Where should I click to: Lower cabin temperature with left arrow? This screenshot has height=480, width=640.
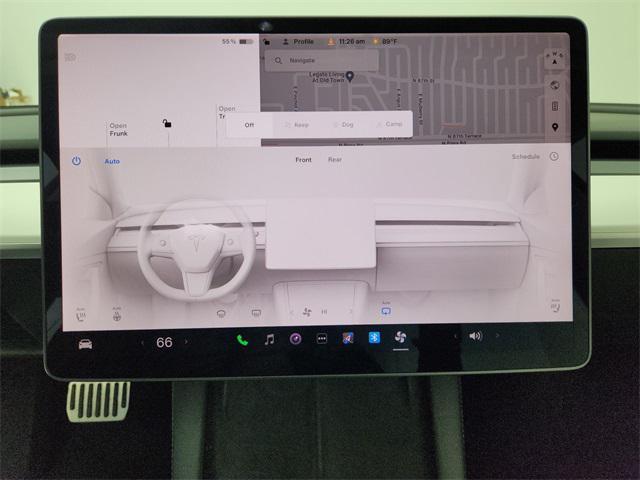coord(142,343)
